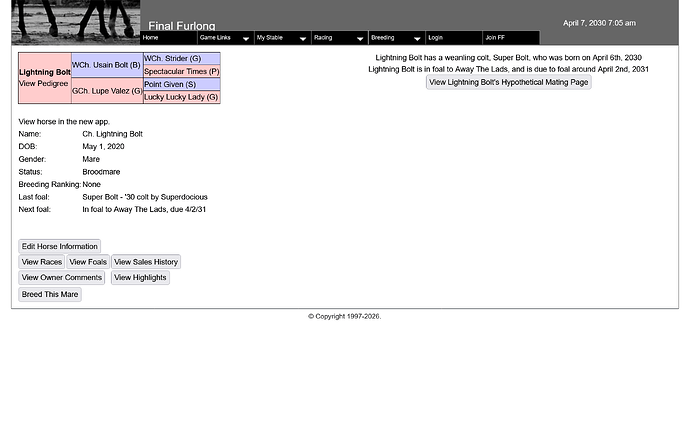690x427 pixels.
Task: Open sire WCh. Usain Bolt in pedigree
Action: [106, 65]
